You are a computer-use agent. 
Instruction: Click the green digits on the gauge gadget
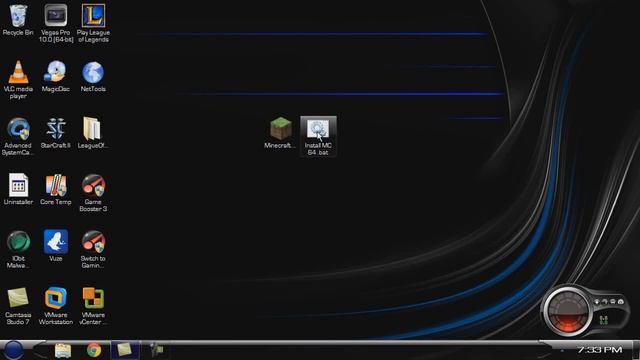[603, 320]
